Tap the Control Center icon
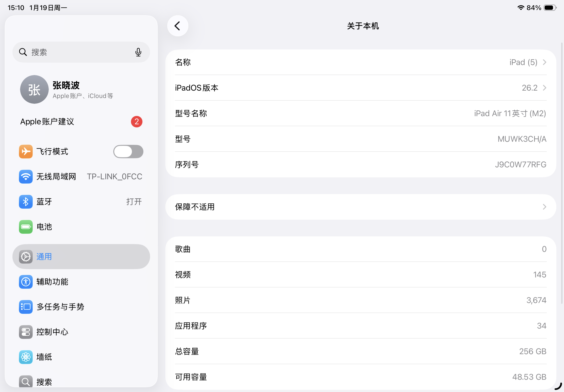 26,332
